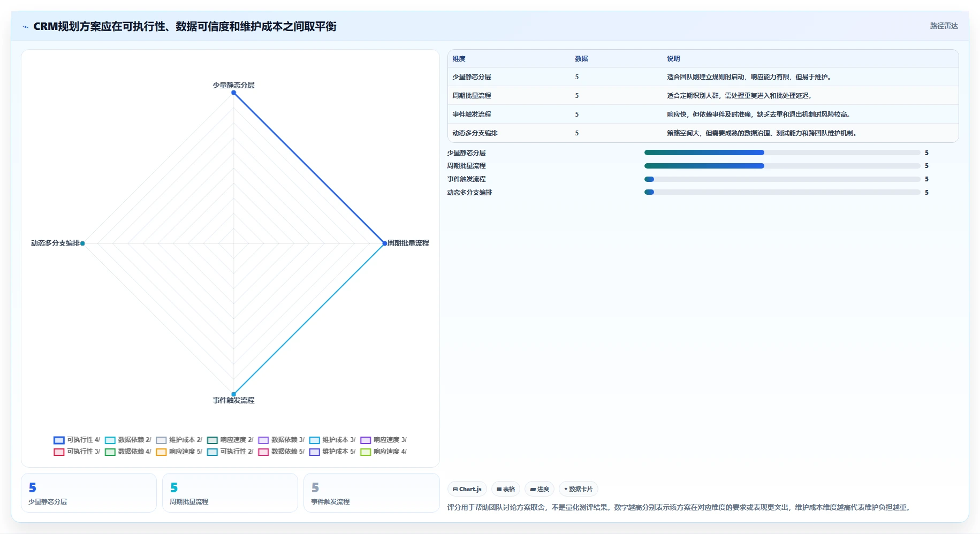Click the radar point at 少量静态分层
The image size is (980, 534).
click(x=233, y=93)
